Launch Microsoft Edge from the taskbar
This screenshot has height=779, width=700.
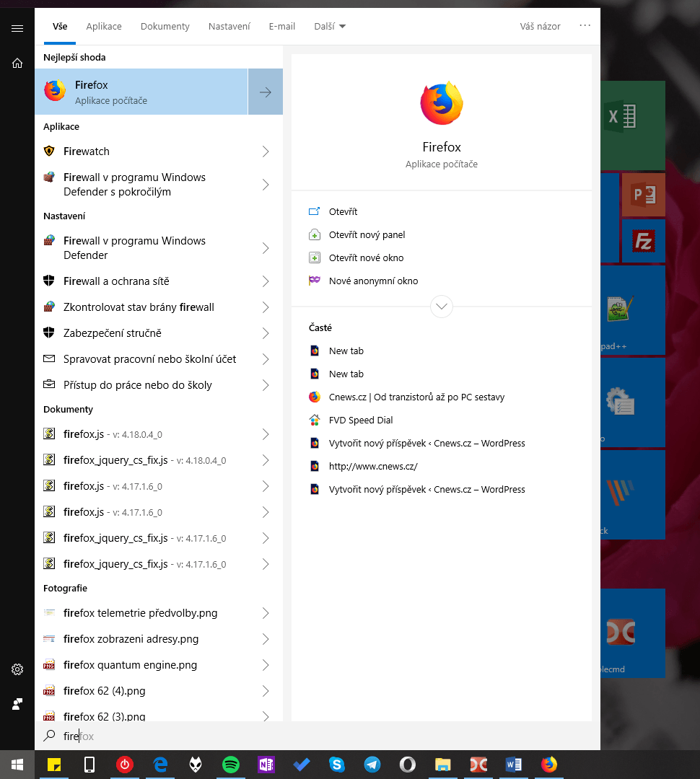(160, 765)
